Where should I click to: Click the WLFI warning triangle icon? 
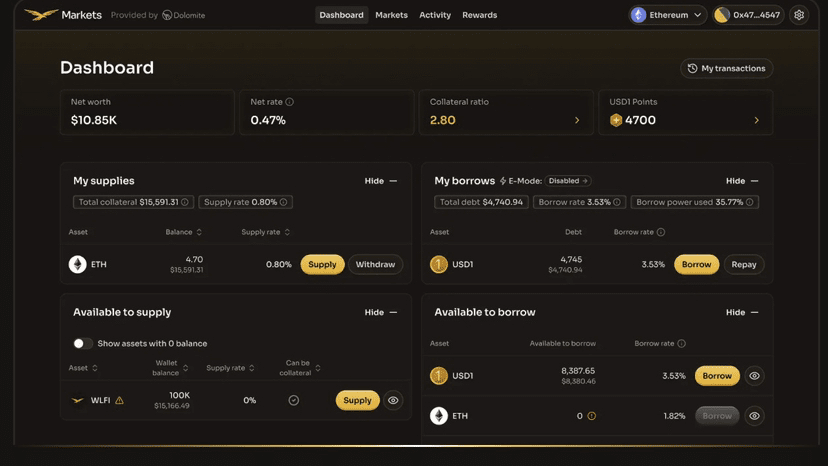[x=119, y=400]
